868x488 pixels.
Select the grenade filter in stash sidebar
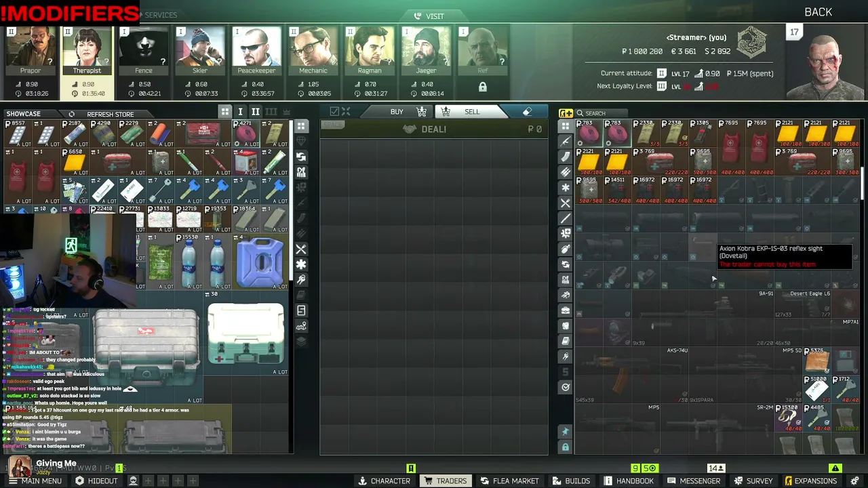(566, 249)
